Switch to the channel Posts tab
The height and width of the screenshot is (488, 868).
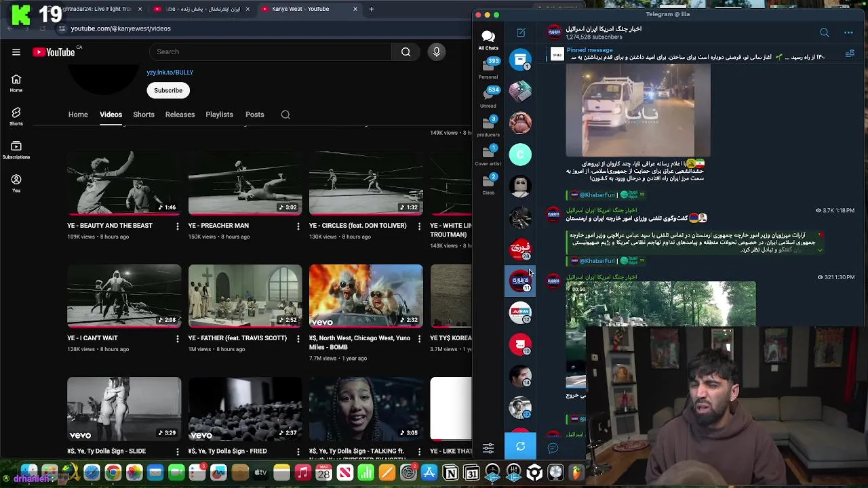pyautogui.click(x=255, y=115)
